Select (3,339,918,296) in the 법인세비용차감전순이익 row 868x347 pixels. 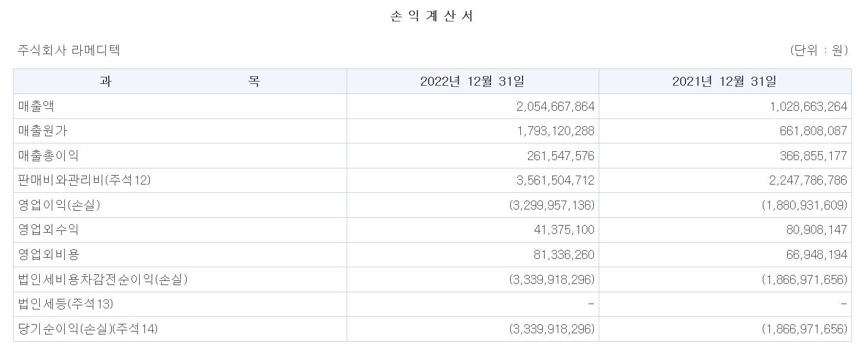(x=552, y=279)
